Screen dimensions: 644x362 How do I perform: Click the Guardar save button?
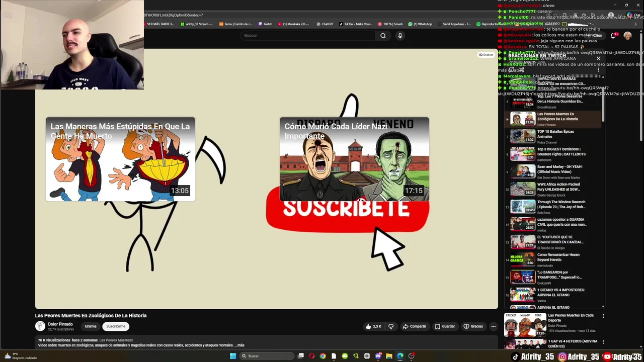tap(445, 326)
